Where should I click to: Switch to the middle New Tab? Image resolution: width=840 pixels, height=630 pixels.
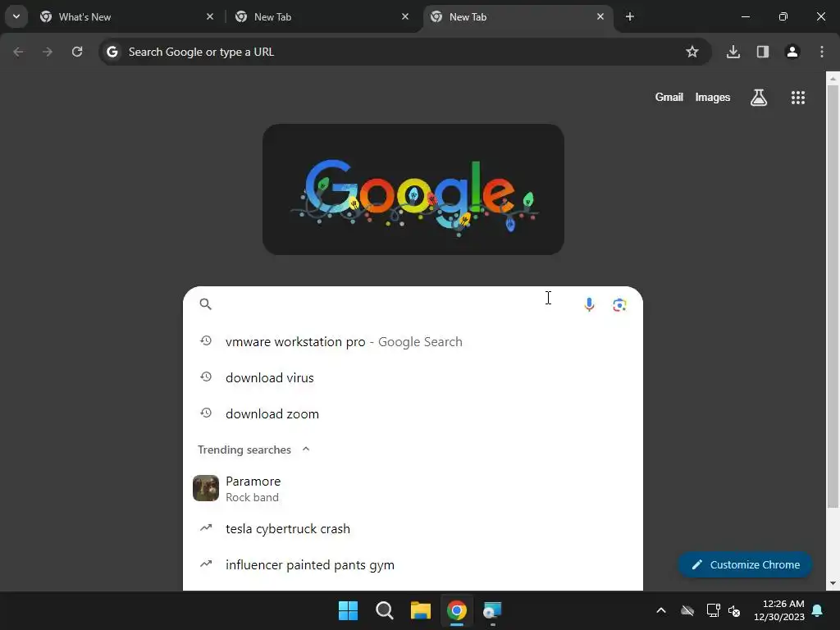point(322,17)
